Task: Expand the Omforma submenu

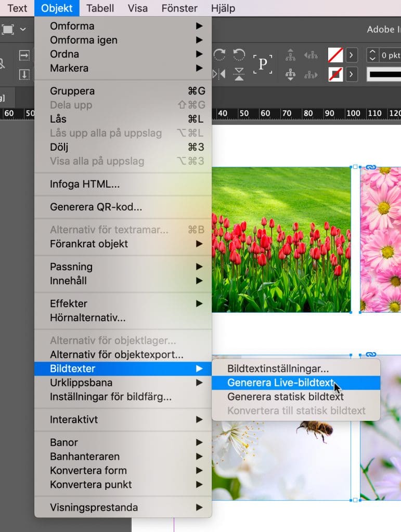Action: (123, 26)
